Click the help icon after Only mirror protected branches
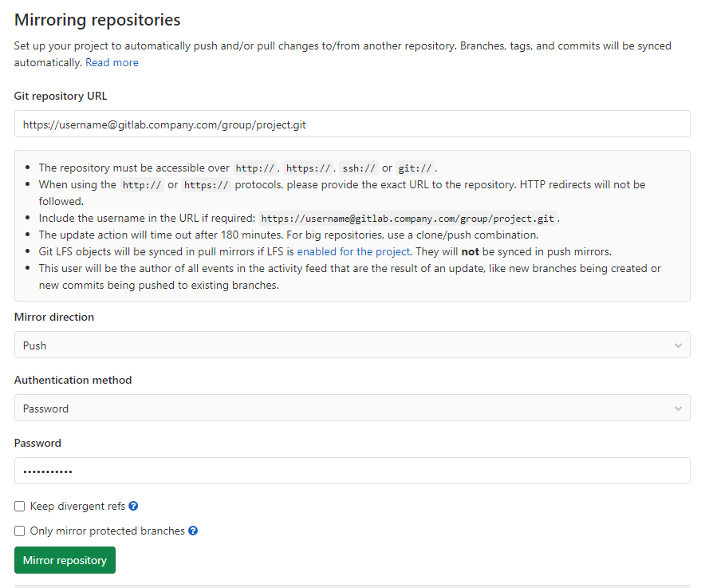 pos(192,531)
